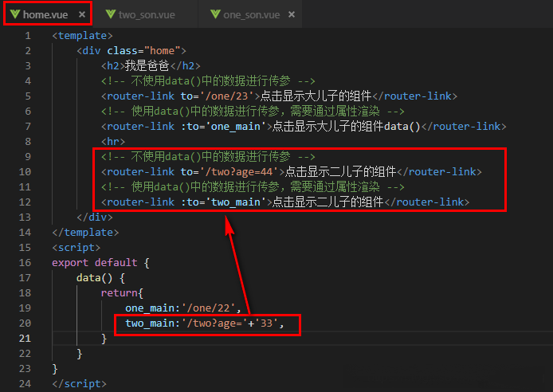Click line number 21 in the gutter
This screenshot has height=392, width=553.
(25, 339)
